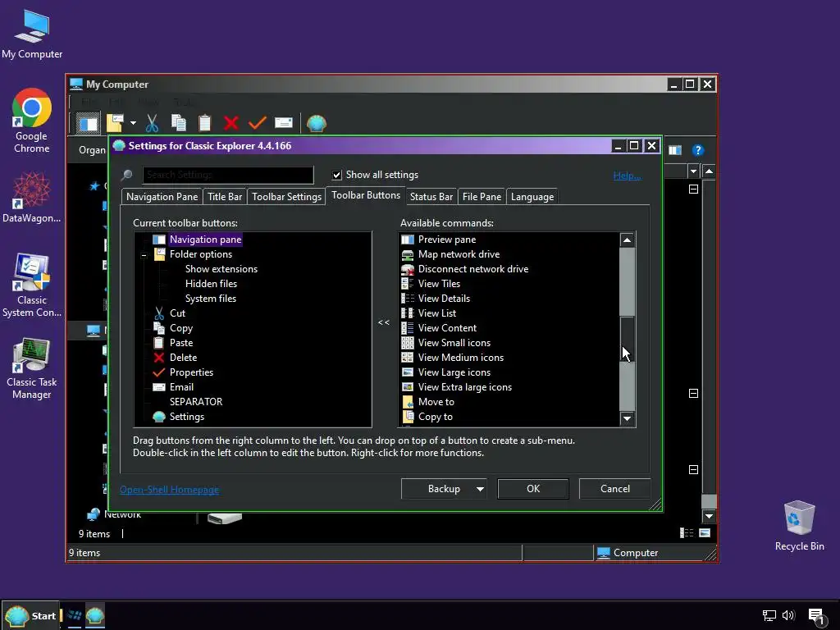The height and width of the screenshot is (630, 840).
Task: Select Email in current toolbar buttons
Action: [181, 387]
